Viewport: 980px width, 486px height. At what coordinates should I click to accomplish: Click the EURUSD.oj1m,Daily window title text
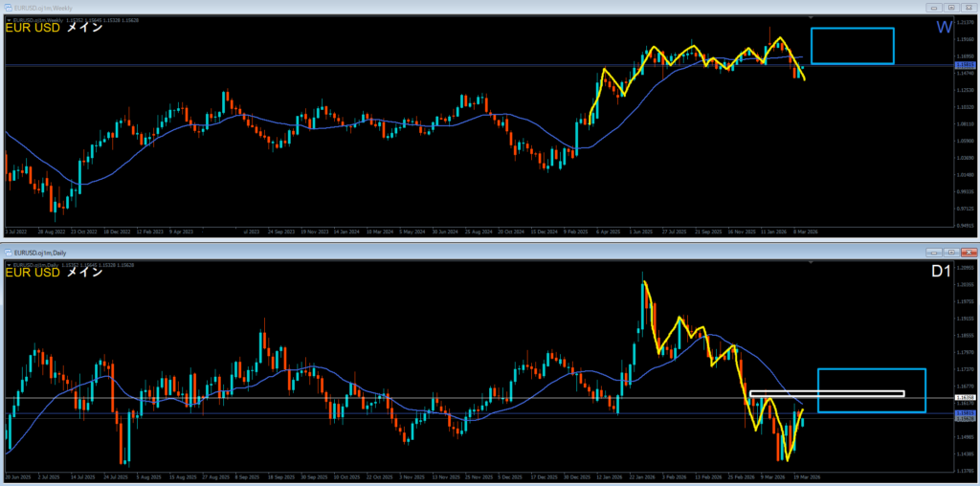pyautogui.click(x=38, y=253)
